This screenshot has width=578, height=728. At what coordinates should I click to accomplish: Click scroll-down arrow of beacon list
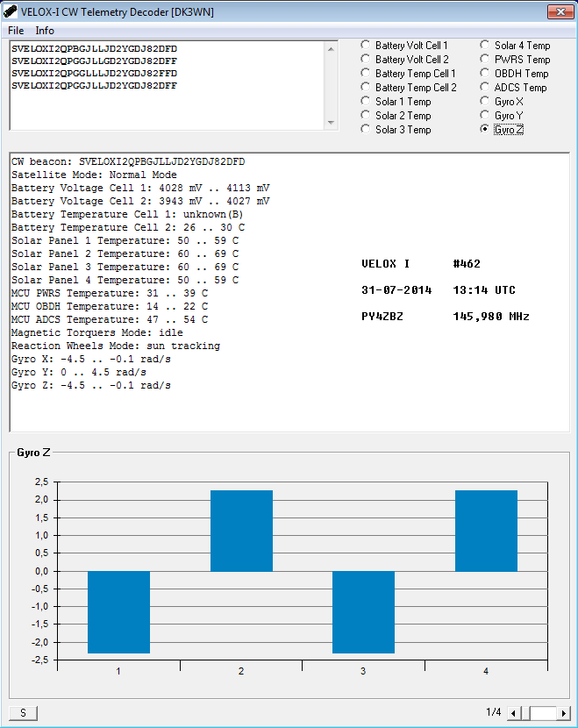coord(331,123)
